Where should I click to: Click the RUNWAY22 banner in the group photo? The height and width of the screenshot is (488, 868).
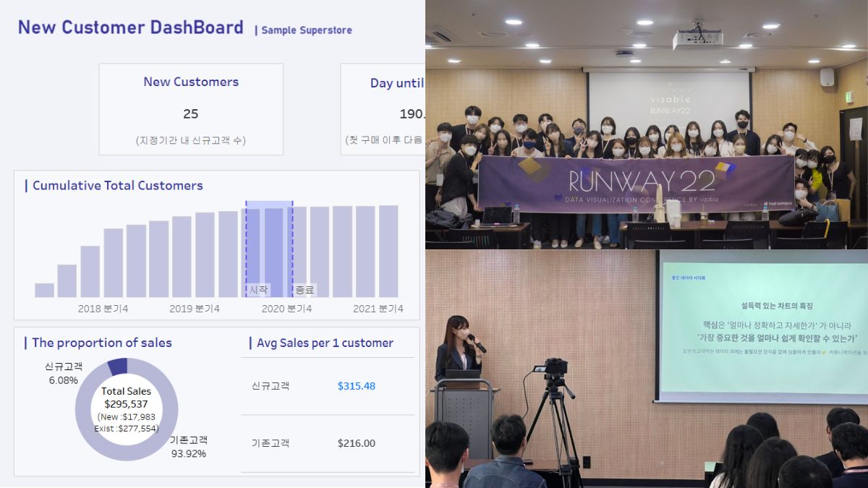(635, 184)
